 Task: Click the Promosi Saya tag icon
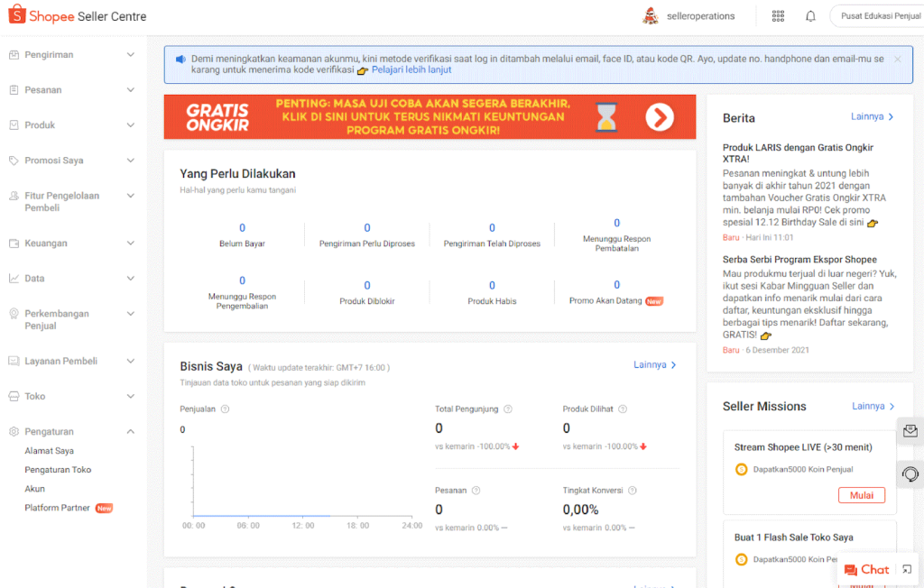coord(14,161)
